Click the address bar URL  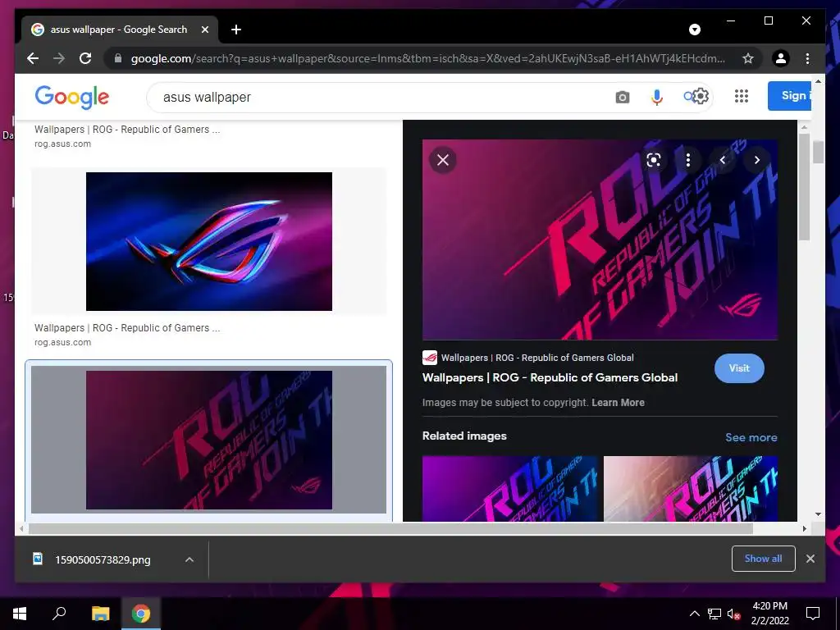coord(428,58)
